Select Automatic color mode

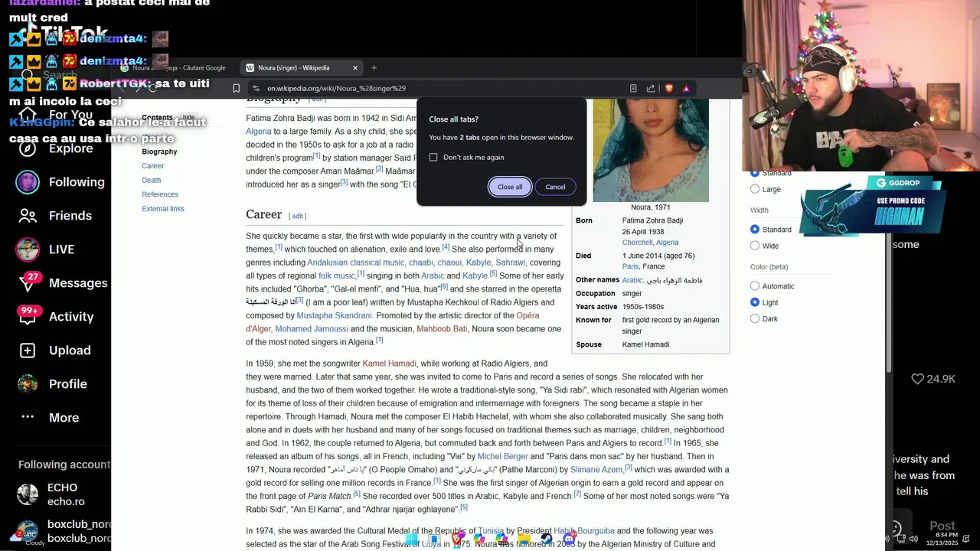point(755,286)
